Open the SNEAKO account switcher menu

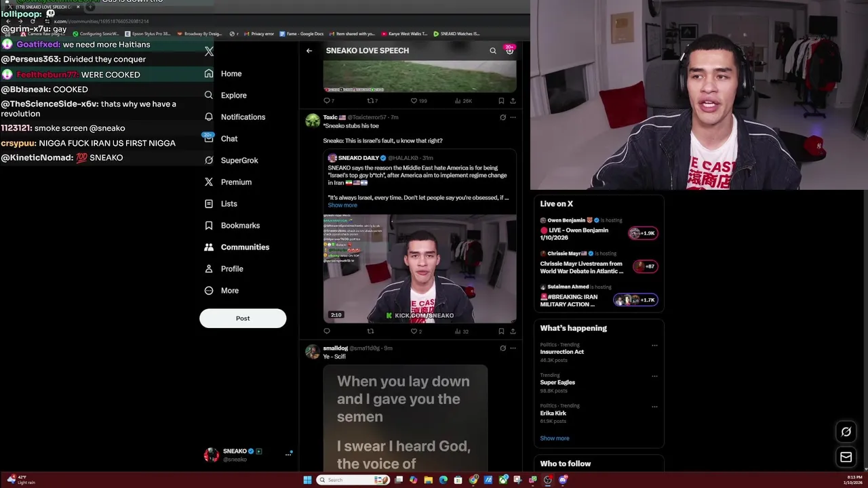(x=248, y=455)
